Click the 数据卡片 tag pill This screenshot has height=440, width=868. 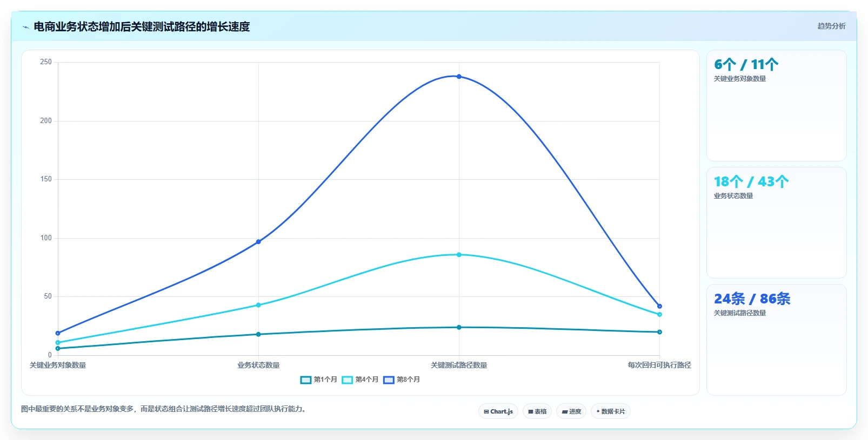[611, 411]
